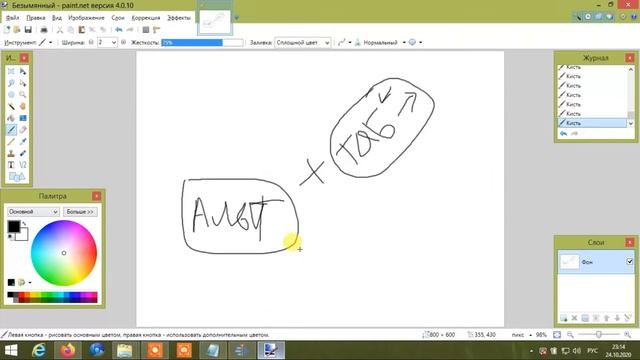Swap primary and secondary colors arrow
Screen dimensions: 640x360
[x=24, y=223]
